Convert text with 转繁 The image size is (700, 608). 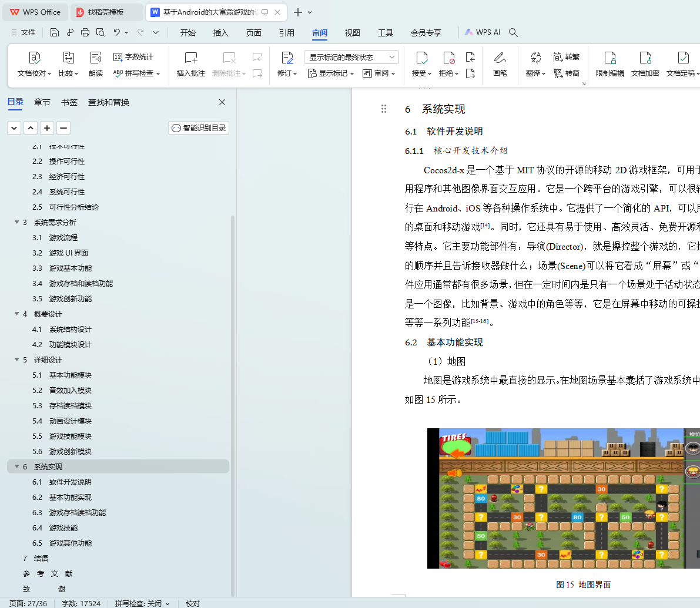click(x=566, y=56)
